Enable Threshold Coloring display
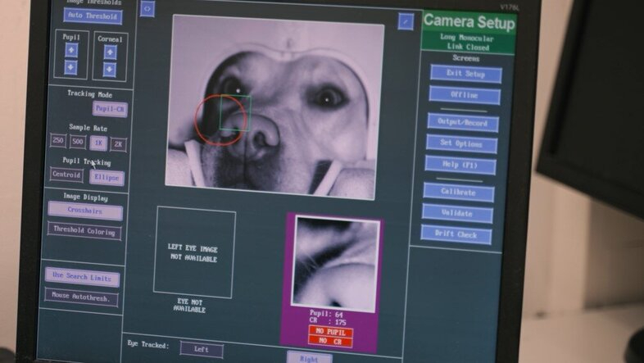 click(x=84, y=230)
